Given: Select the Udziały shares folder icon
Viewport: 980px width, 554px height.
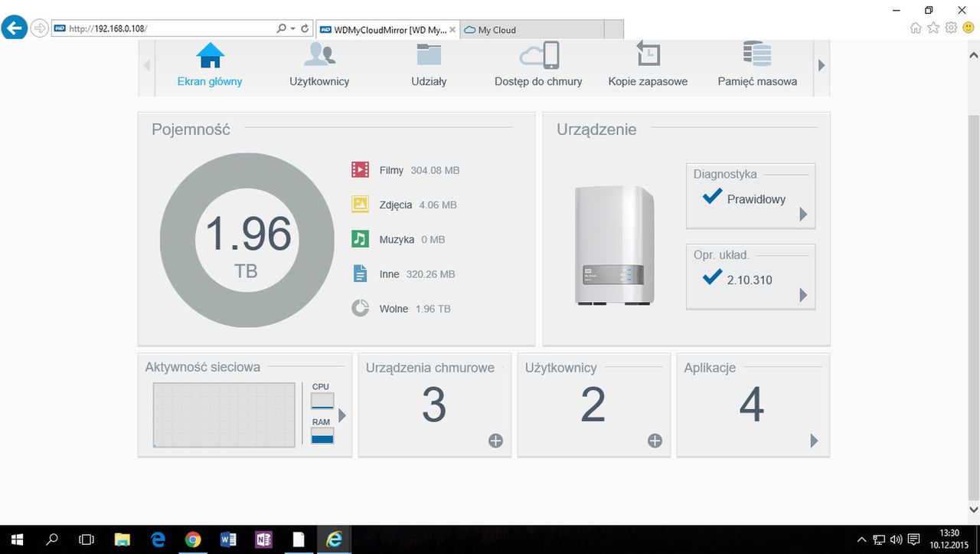Looking at the screenshot, I should [429, 55].
